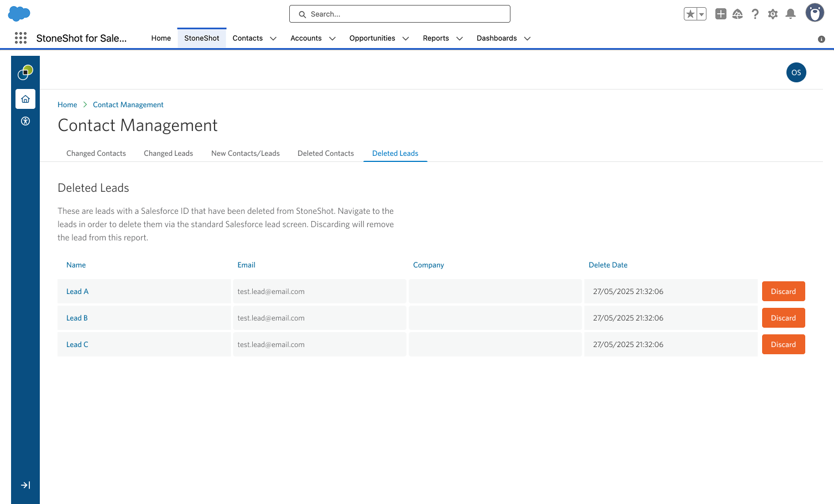Open Lead B record link

[77, 318]
